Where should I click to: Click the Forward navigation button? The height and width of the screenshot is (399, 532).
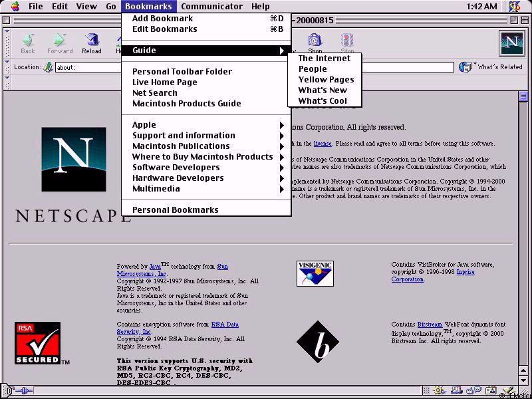(x=60, y=43)
